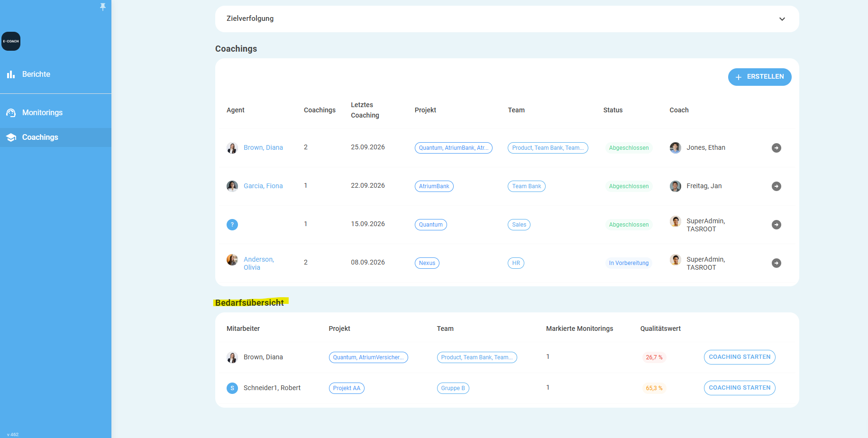Click the unknown agent question mark avatar
This screenshot has width=868, height=438.
(x=232, y=225)
